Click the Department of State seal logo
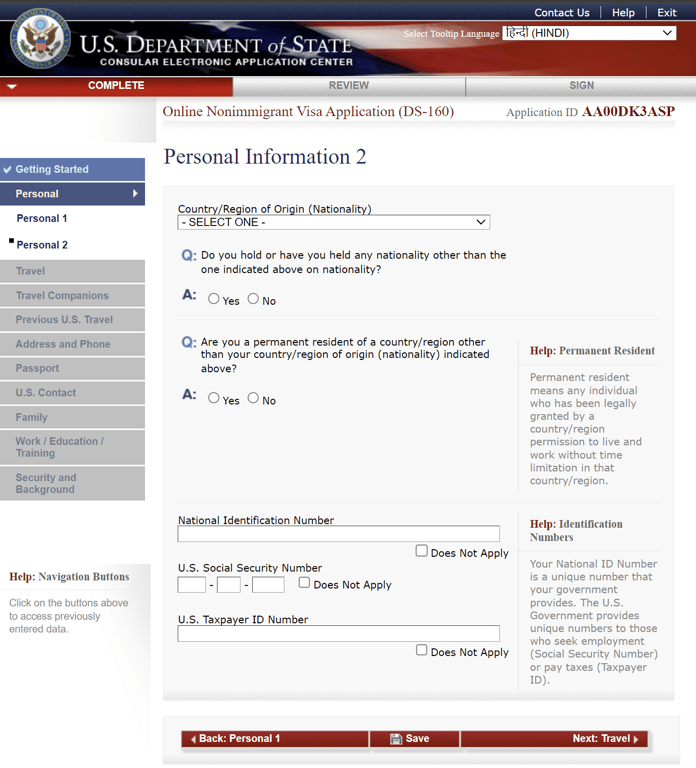Image resolution: width=696 pixels, height=768 pixels. click(x=40, y=39)
